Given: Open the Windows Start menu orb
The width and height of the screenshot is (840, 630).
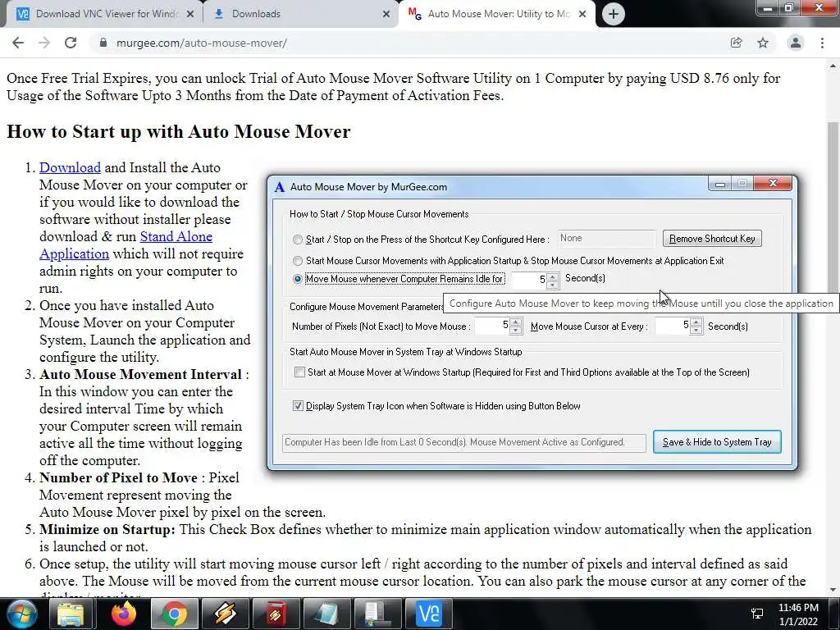Looking at the screenshot, I should pyautogui.click(x=21, y=614).
